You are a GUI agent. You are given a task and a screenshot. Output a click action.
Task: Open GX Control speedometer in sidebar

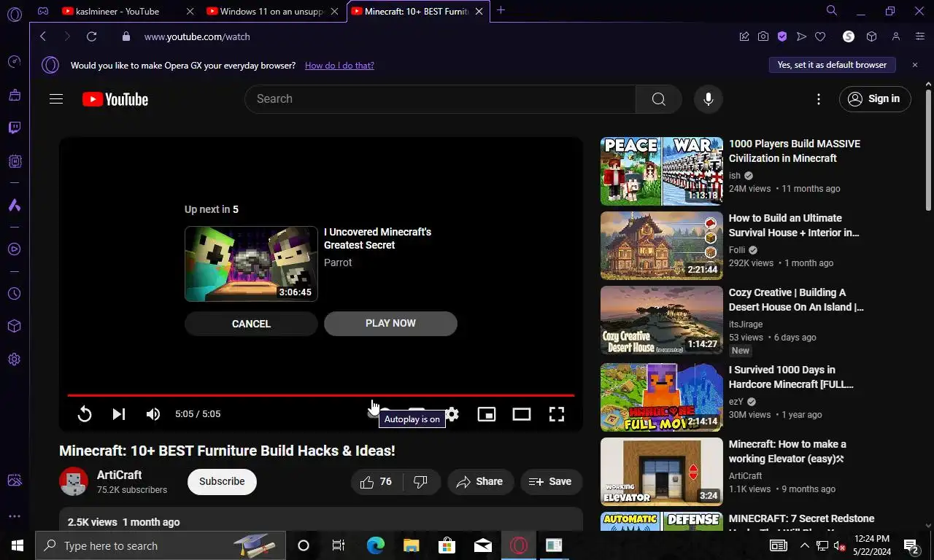click(x=15, y=62)
